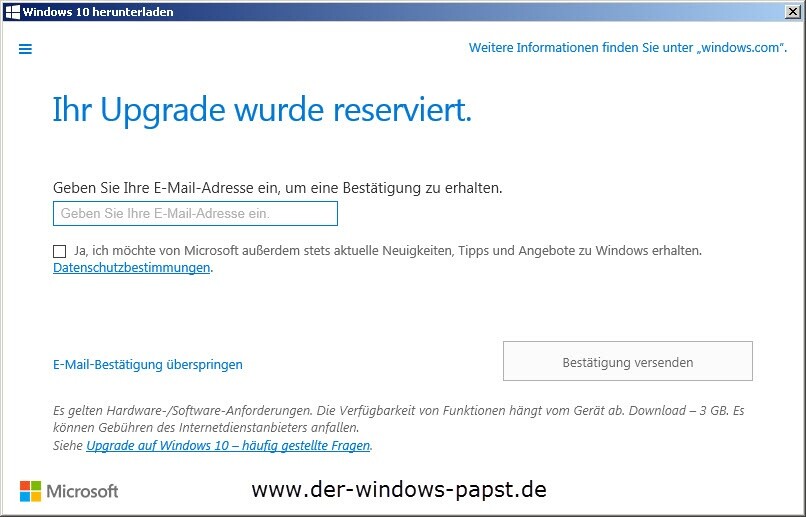Click the Windows logo in the title bar
The width and height of the screenshot is (806, 517).
[12, 12]
